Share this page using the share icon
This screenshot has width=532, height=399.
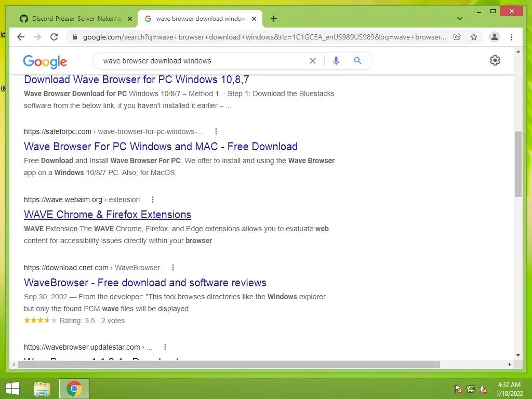(x=457, y=37)
